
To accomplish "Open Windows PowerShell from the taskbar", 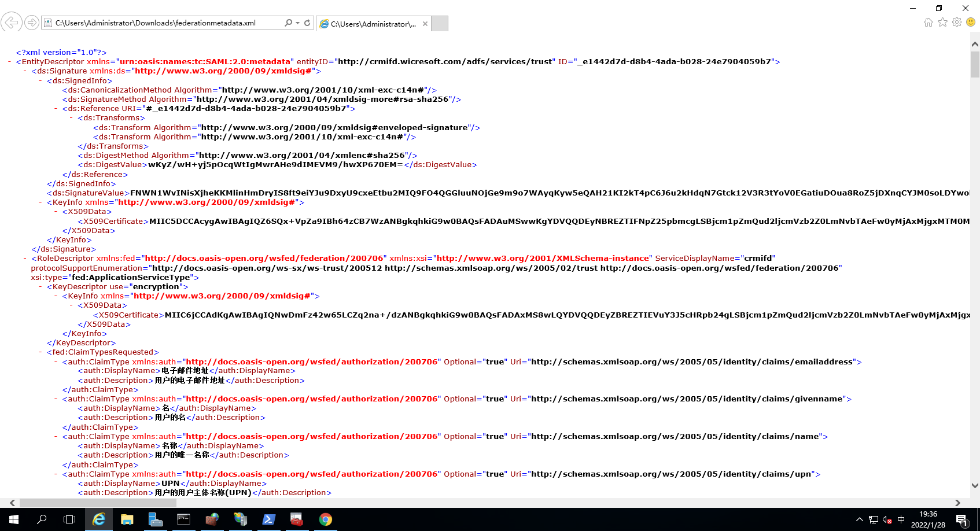I will pos(268,519).
